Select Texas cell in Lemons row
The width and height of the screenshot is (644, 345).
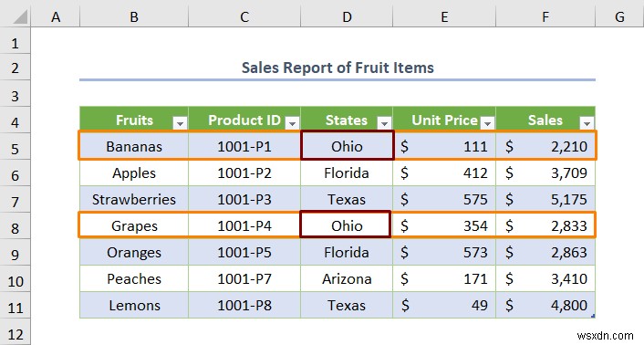pyautogui.click(x=347, y=305)
